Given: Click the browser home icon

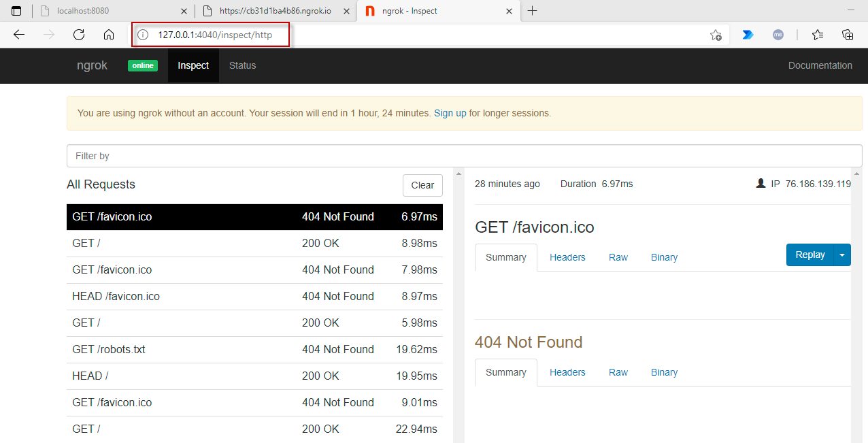Looking at the screenshot, I should coord(109,34).
